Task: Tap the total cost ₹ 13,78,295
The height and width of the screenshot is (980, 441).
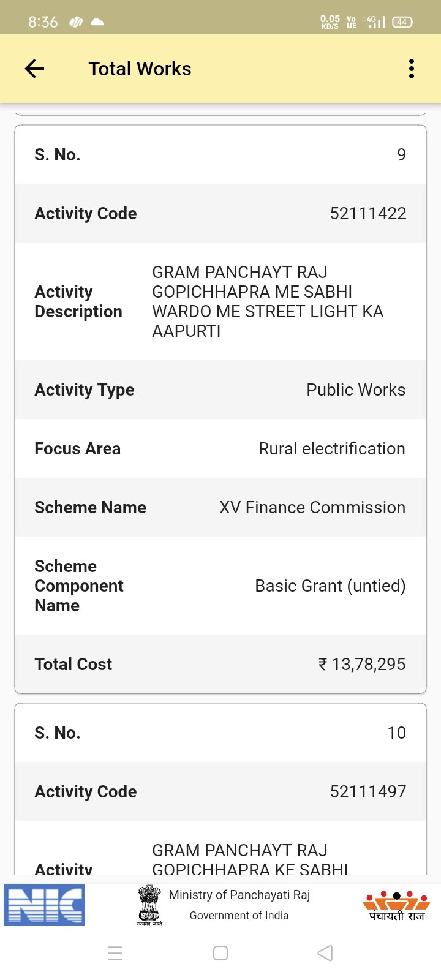Action: tap(361, 664)
